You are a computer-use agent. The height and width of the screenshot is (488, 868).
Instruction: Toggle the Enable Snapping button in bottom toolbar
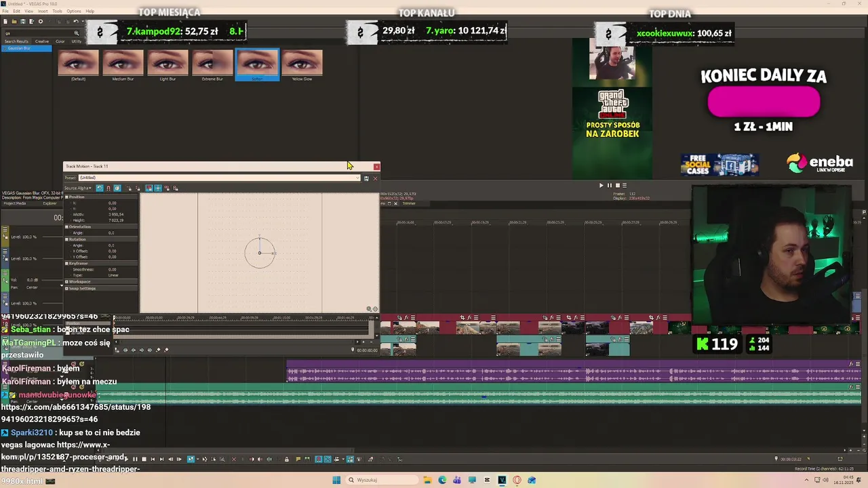tap(319, 459)
